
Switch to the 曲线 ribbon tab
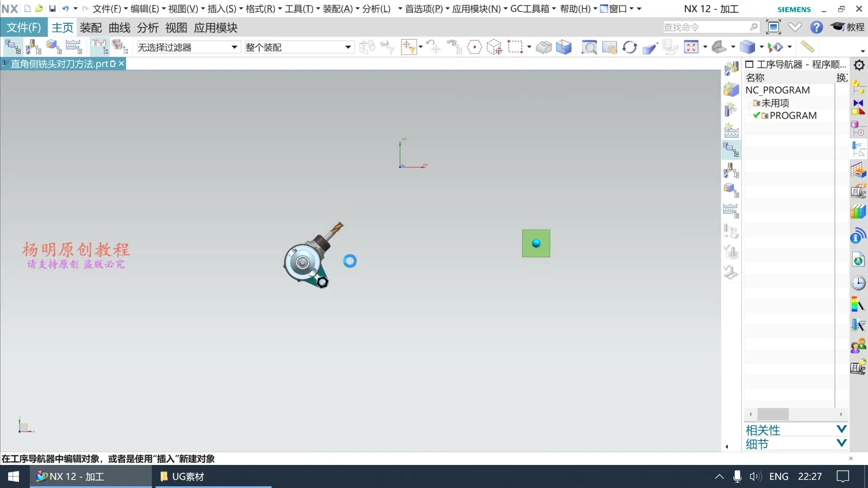(119, 28)
